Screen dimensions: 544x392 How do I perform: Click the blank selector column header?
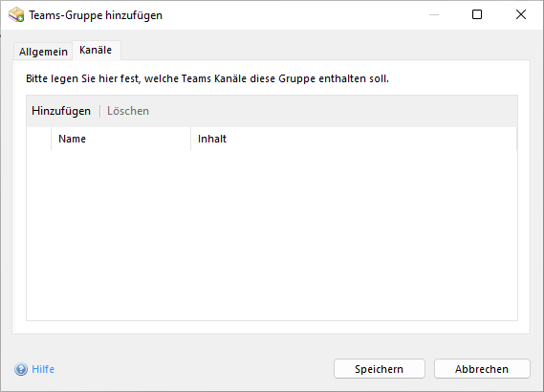coord(39,139)
